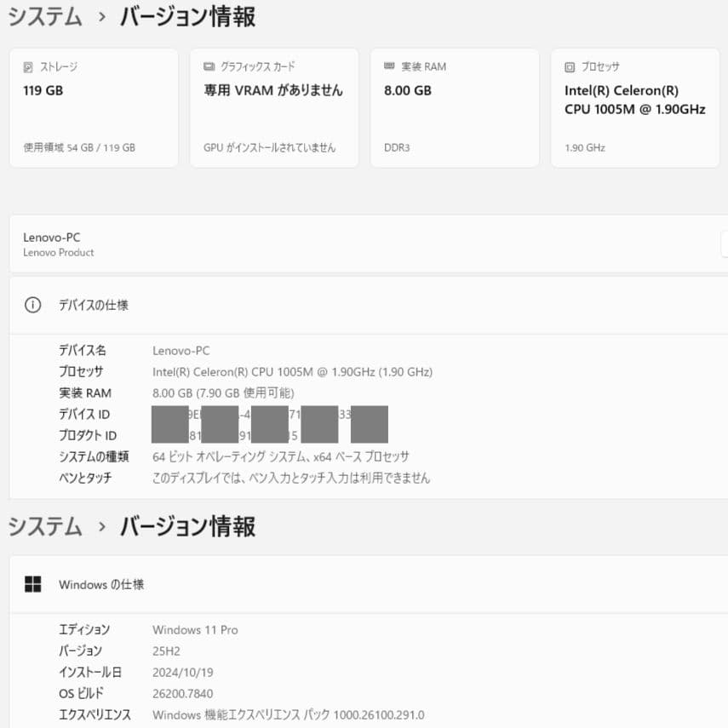The width and height of the screenshot is (728, 728).
Task: Click the 実装 RAM memory icon
Action: click(389, 66)
